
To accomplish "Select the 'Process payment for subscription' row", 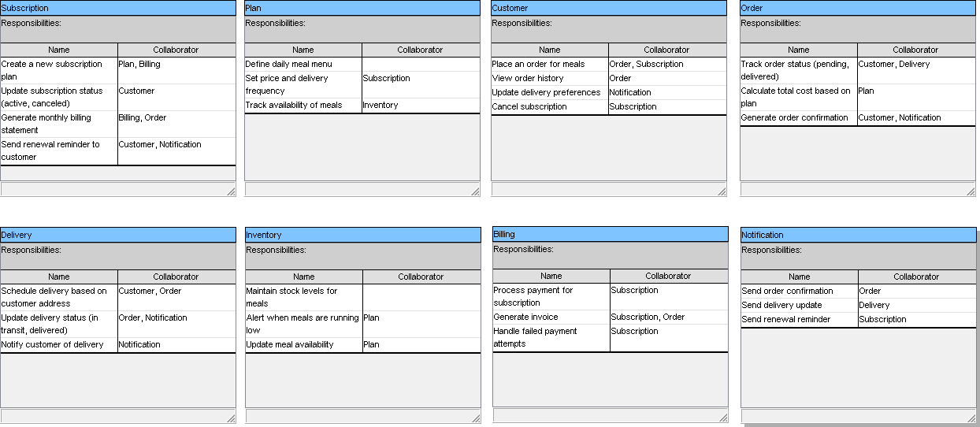I will pyautogui.click(x=551, y=296).
